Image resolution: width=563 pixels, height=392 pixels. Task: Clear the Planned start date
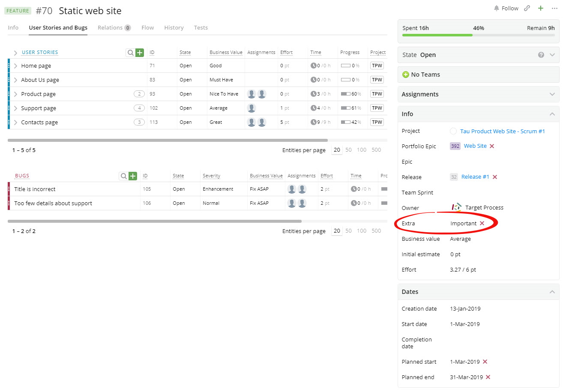coord(485,362)
